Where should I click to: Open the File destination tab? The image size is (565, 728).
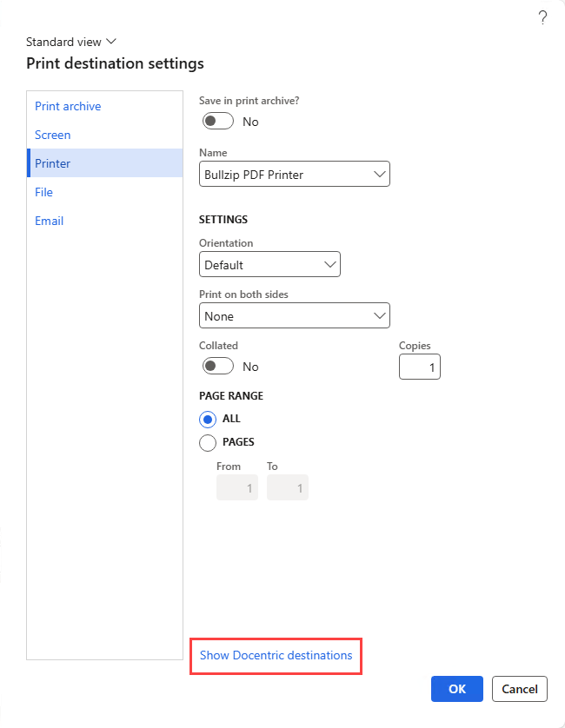[x=43, y=192]
